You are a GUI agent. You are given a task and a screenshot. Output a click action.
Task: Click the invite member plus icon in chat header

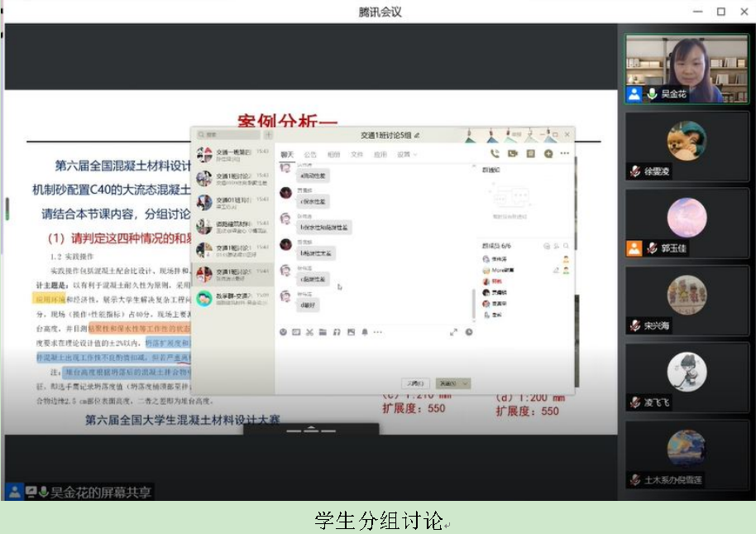coord(548,153)
